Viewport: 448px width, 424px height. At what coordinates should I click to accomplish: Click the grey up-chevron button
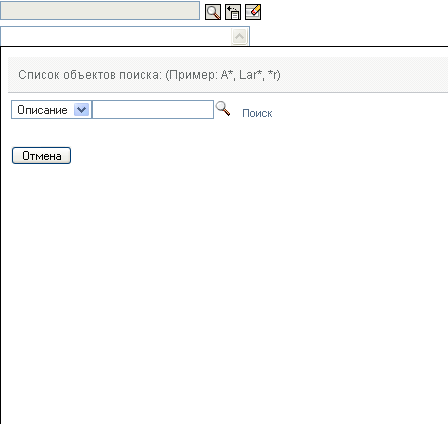pyautogui.click(x=239, y=36)
